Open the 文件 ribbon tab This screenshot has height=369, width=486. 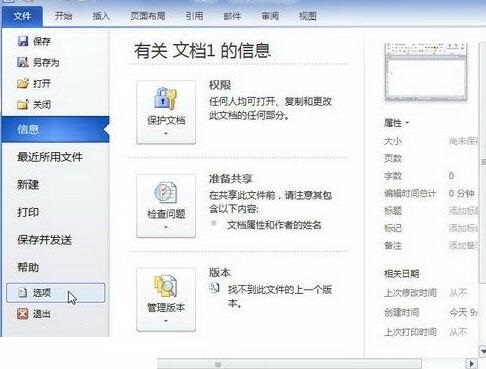click(22, 16)
